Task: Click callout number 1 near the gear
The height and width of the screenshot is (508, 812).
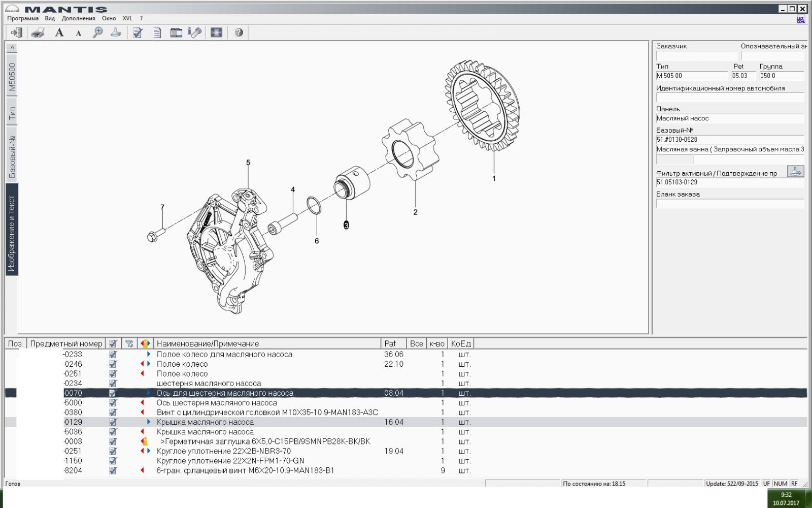Action: [x=494, y=178]
